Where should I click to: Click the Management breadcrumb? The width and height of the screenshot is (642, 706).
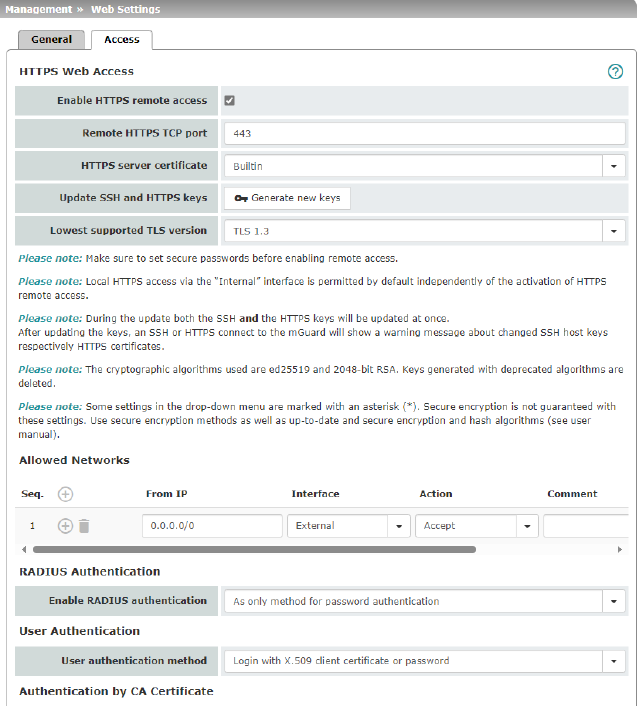click(x=39, y=9)
